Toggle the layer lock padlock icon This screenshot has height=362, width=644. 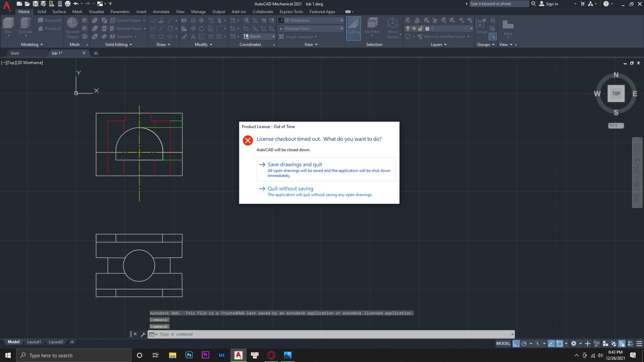pyautogui.click(x=421, y=28)
